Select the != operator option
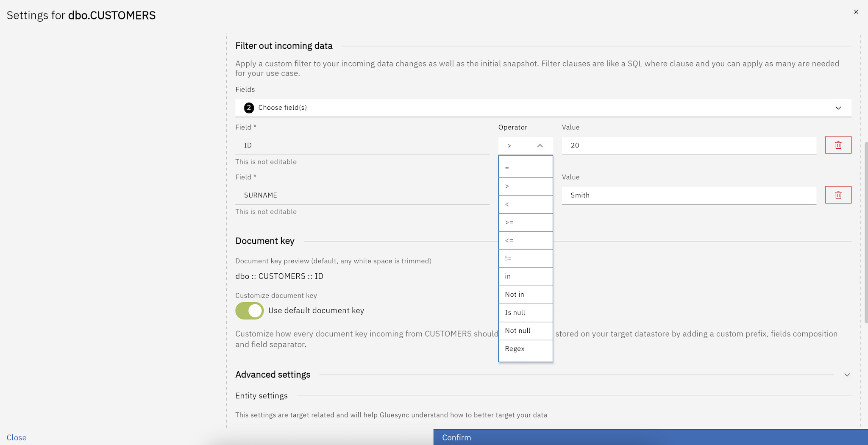868x445 pixels. pyautogui.click(x=526, y=259)
